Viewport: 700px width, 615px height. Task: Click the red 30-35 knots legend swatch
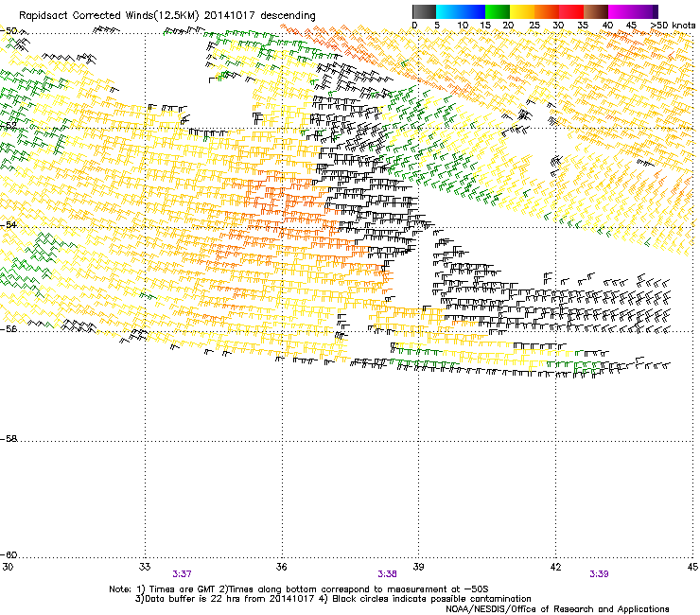click(571, 11)
